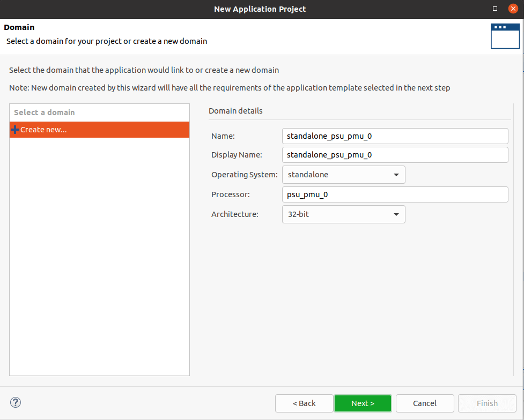Screen dimensions: 524x420
Task: Select the Processor field showing psu_pmu_0
Action: (x=395, y=194)
